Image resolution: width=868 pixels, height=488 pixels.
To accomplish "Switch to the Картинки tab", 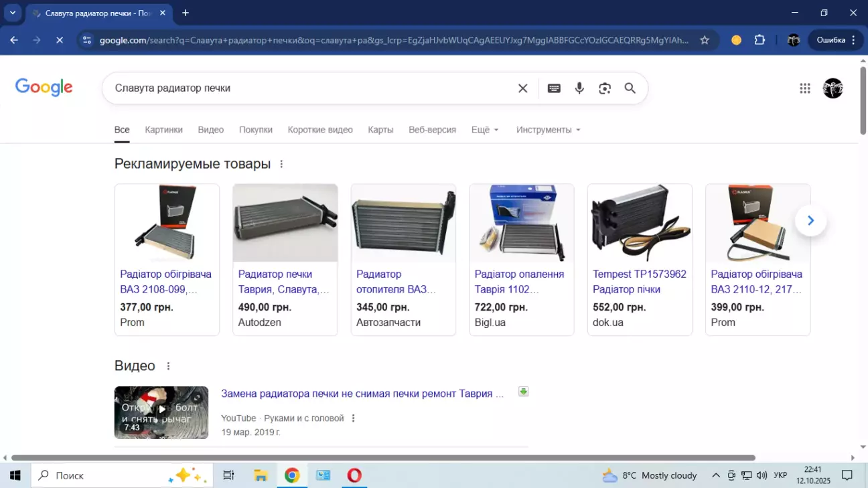I will pyautogui.click(x=163, y=130).
